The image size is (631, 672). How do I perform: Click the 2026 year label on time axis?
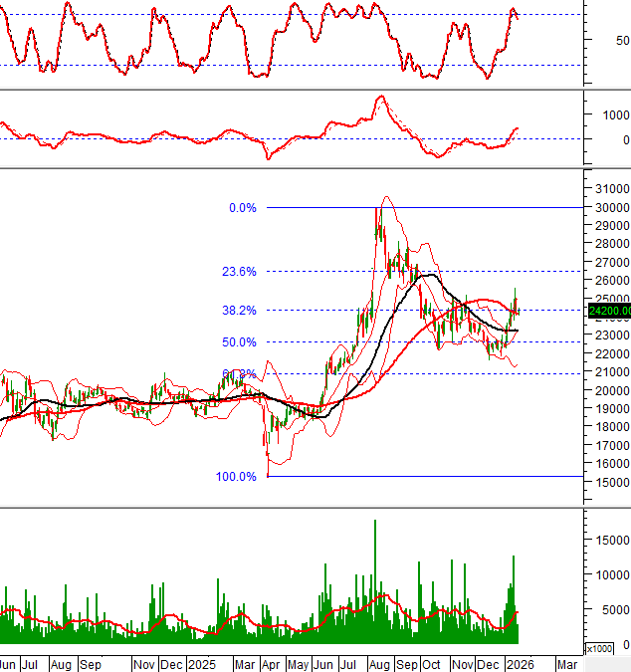[x=520, y=663]
